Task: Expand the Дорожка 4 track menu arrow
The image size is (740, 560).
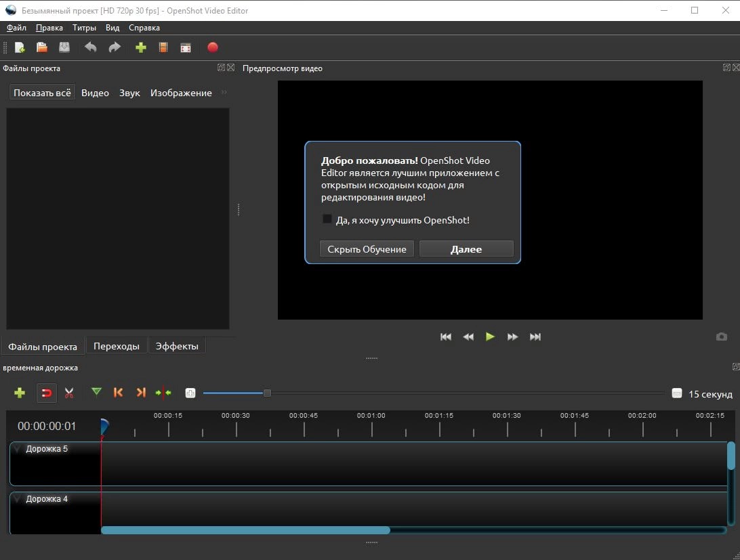Action: click(x=18, y=498)
